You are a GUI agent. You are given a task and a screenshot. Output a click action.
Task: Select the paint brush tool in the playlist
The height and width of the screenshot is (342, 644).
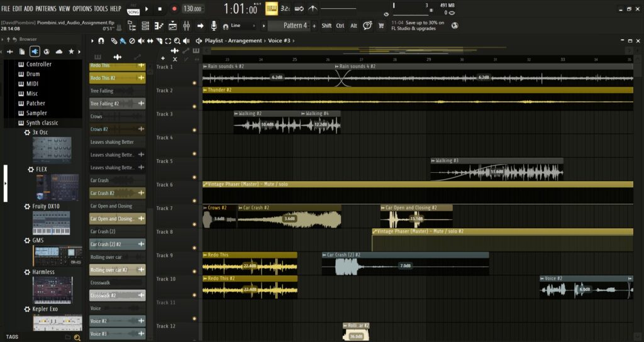point(123,41)
